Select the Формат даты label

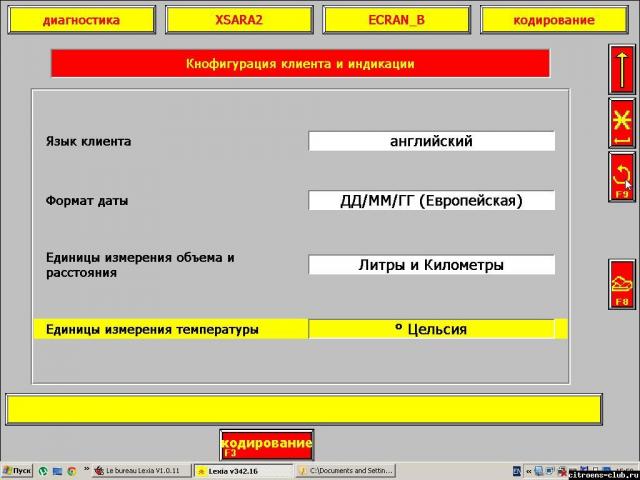tap(87, 201)
